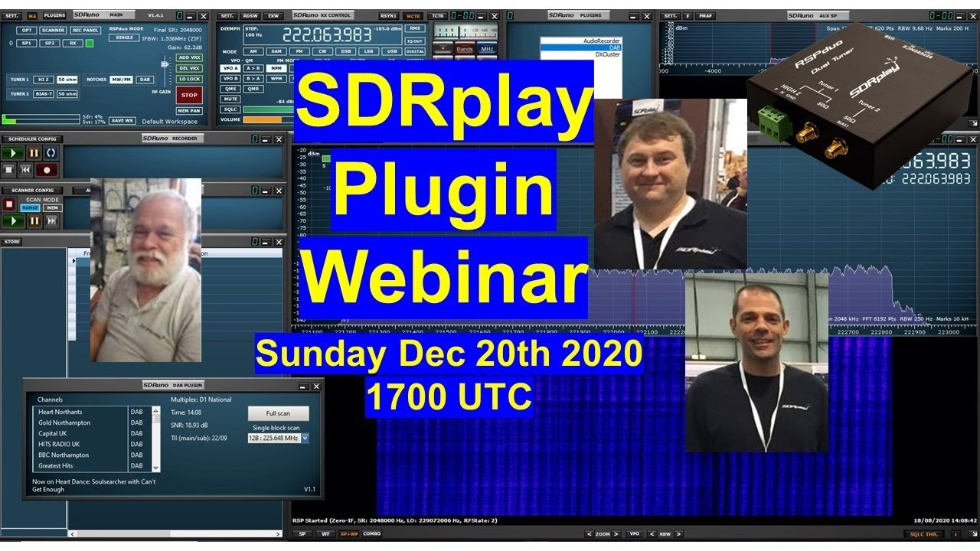Toggle the DAB notch filter

click(145, 79)
